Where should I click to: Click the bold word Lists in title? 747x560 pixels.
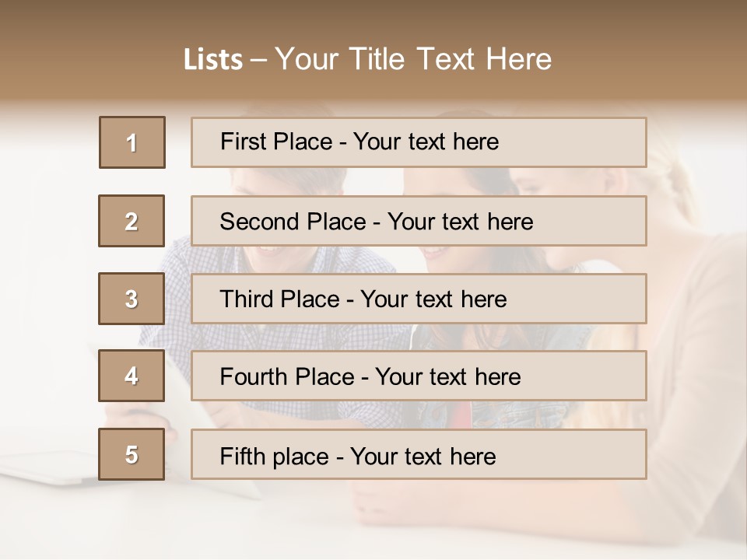[x=213, y=60]
